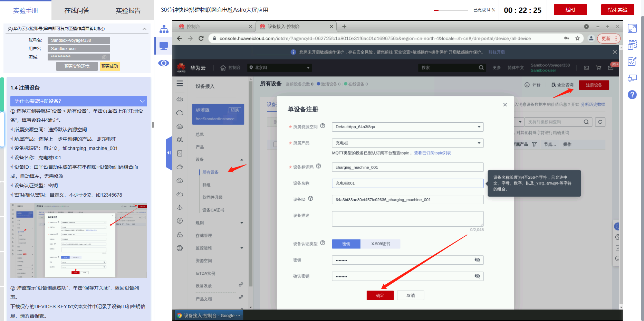Click the lab completion progress bar
This screenshot has width=644, height=321.
pos(451,10)
